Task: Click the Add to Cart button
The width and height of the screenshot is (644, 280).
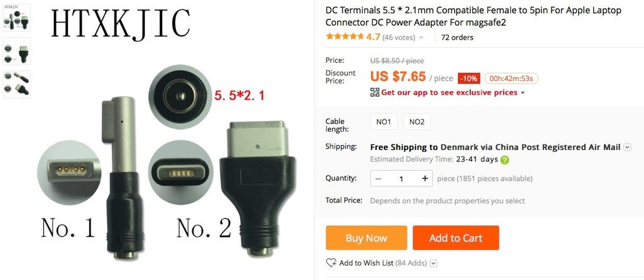Action: pyautogui.click(x=456, y=238)
